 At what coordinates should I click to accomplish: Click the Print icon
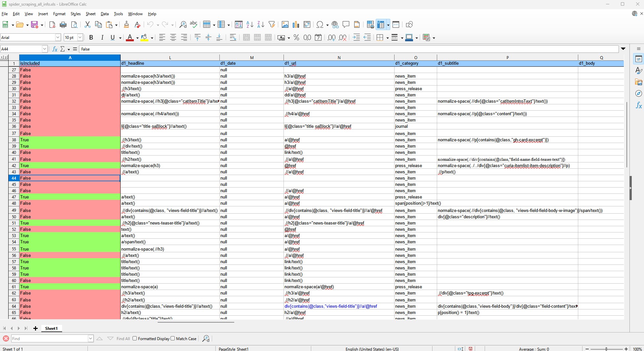pyautogui.click(x=63, y=25)
